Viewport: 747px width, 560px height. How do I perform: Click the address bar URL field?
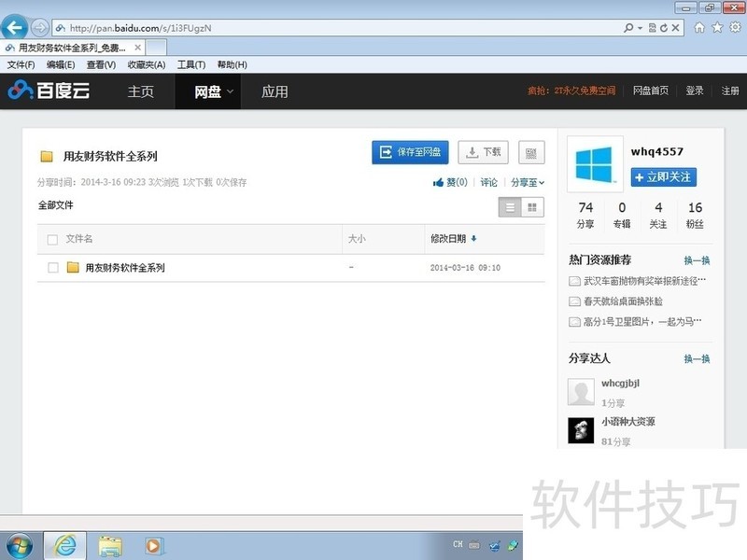[x=336, y=28]
